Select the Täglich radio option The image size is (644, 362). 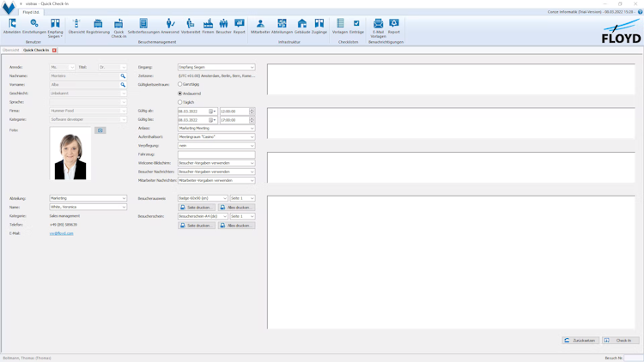click(186, 102)
